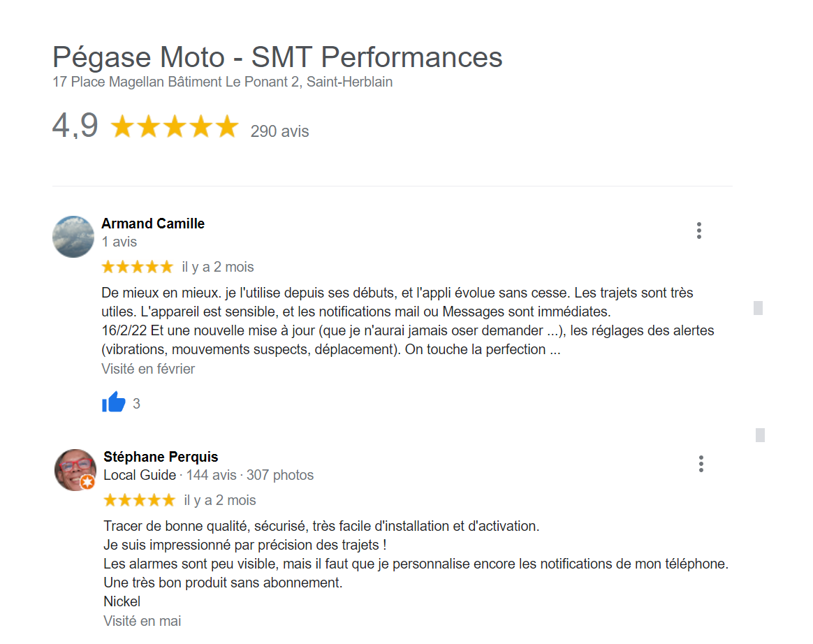This screenshot has width=813, height=644.
Task: Click the scrollbar on the right edge
Action: [756, 307]
